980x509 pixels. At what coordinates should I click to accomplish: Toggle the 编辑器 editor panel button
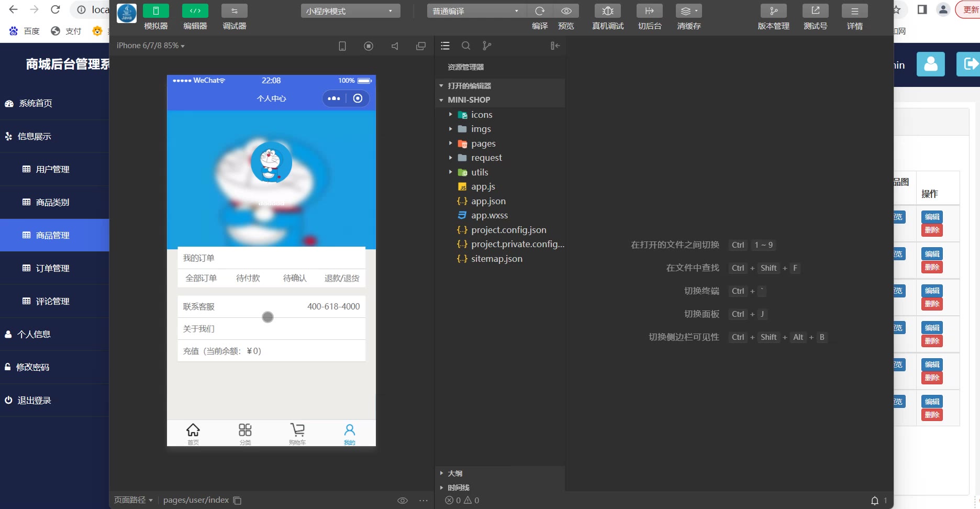click(195, 11)
